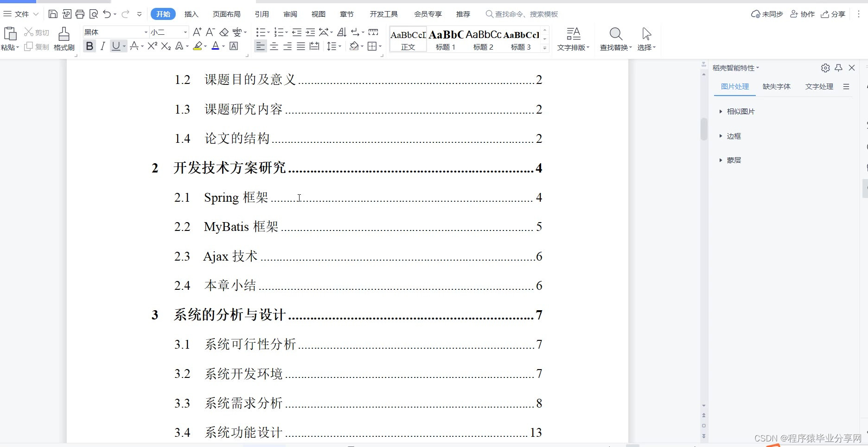The height and width of the screenshot is (447, 868).
Task: Click the Sort icon
Action: coord(342,32)
